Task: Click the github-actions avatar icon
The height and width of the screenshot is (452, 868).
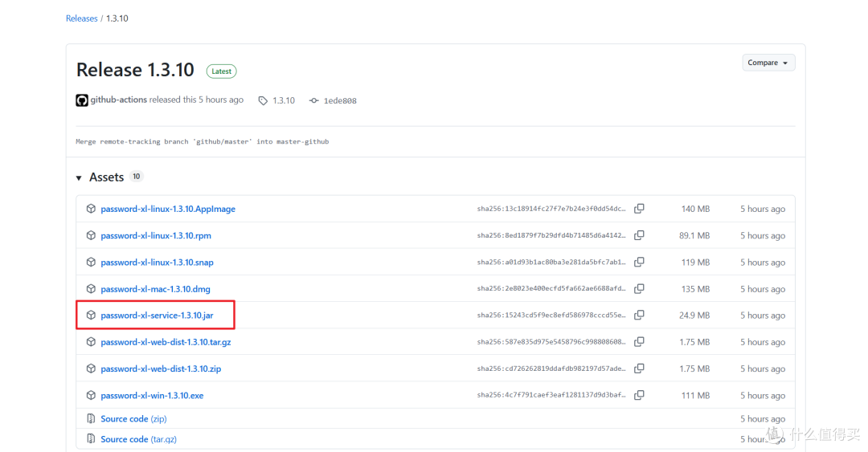Action: (82, 100)
